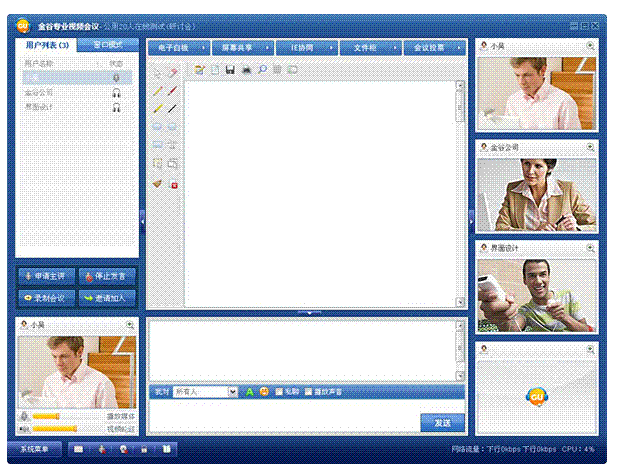Image resolution: width=624 pixels, height=473 pixels.
Task: Select the select-area tool in whiteboard
Action: coord(158,163)
